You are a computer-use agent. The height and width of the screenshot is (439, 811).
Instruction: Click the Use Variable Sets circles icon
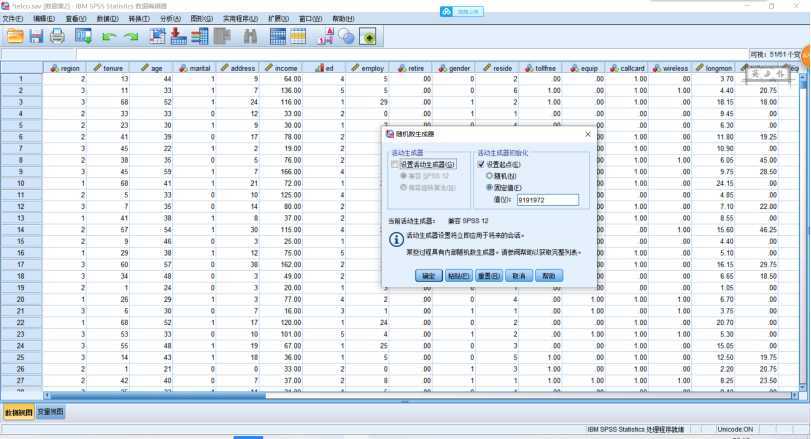[x=347, y=36]
